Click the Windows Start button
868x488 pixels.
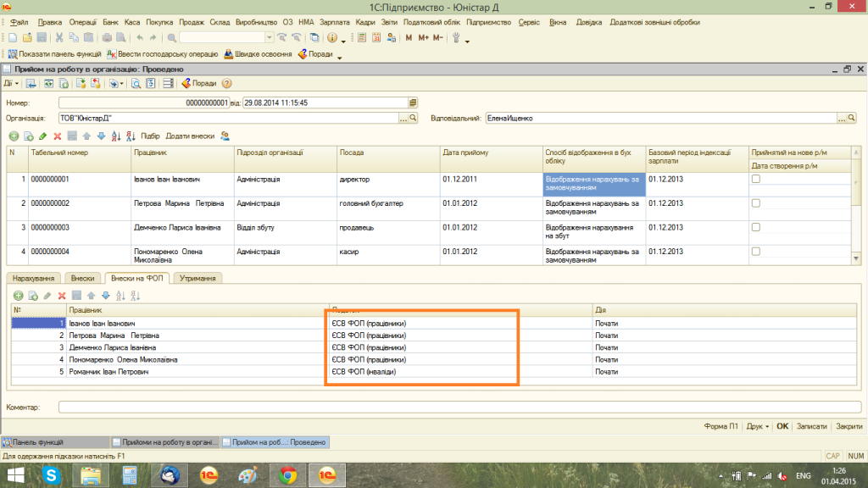(x=15, y=475)
